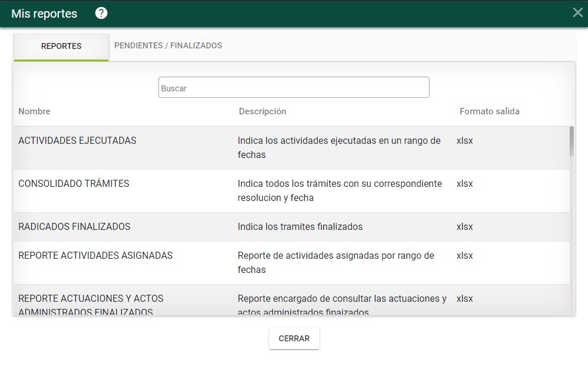588x369 pixels.
Task: Close the Mis reportes dialog with X
Action: pos(578,12)
